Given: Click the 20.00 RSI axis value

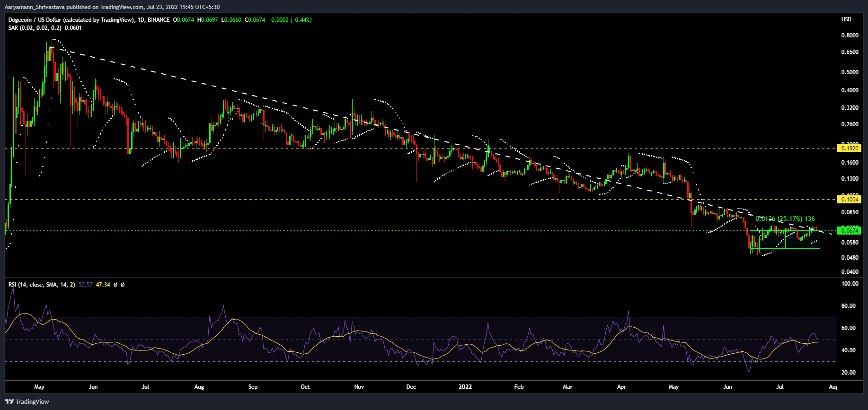Looking at the screenshot, I should pos(848,373).
